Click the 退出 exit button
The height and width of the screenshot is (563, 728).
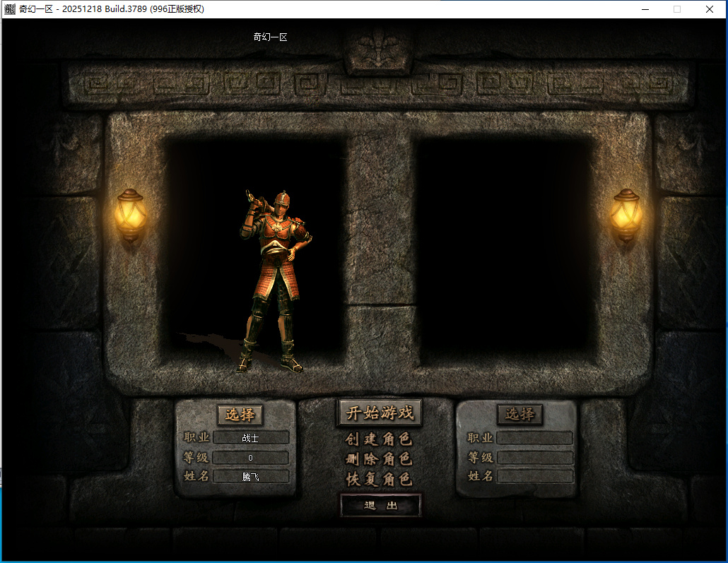pos(380,506)
